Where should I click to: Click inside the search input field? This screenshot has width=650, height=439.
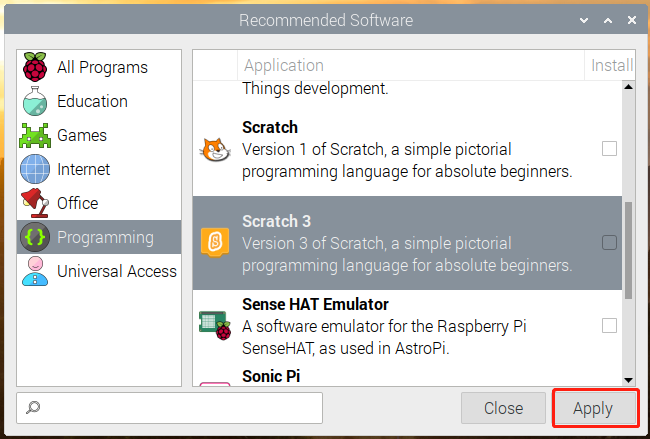(169, 408)
